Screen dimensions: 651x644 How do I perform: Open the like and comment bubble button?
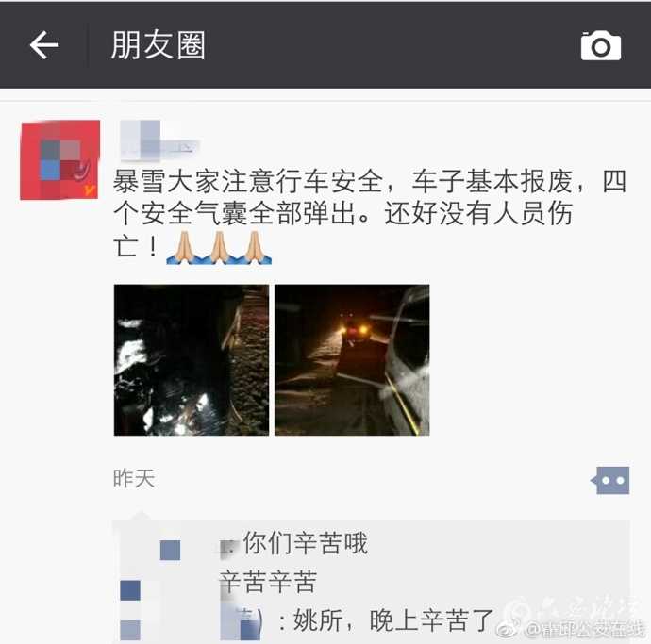(609, 480)
